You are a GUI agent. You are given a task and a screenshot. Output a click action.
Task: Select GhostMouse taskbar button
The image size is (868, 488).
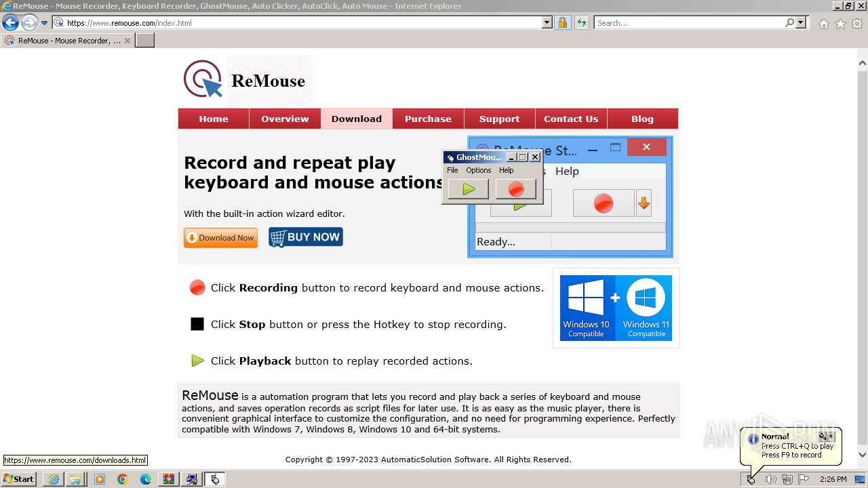tap(215, 479)
